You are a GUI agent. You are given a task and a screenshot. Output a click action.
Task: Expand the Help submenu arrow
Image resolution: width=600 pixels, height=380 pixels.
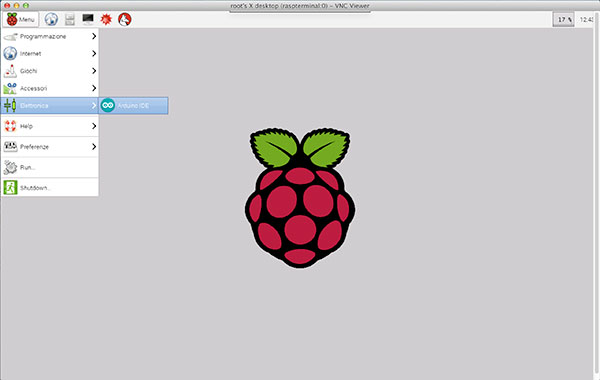[94, 126]
